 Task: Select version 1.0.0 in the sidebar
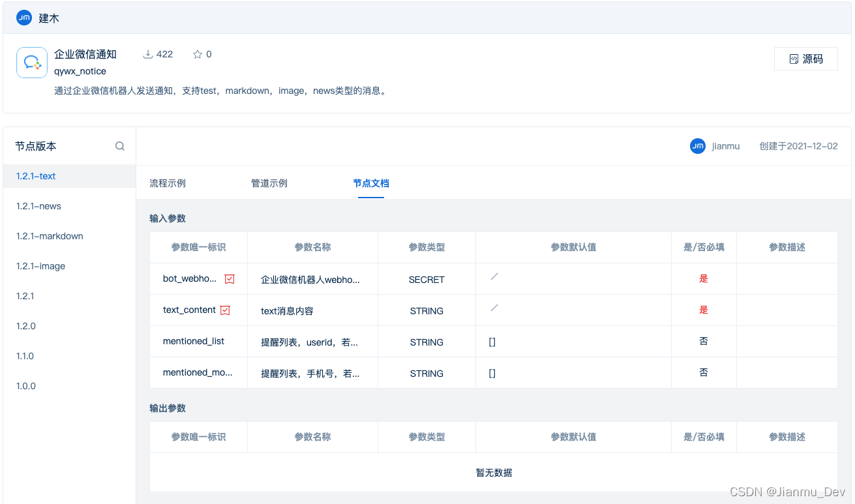pyautogui.click(x=25, y=386)
